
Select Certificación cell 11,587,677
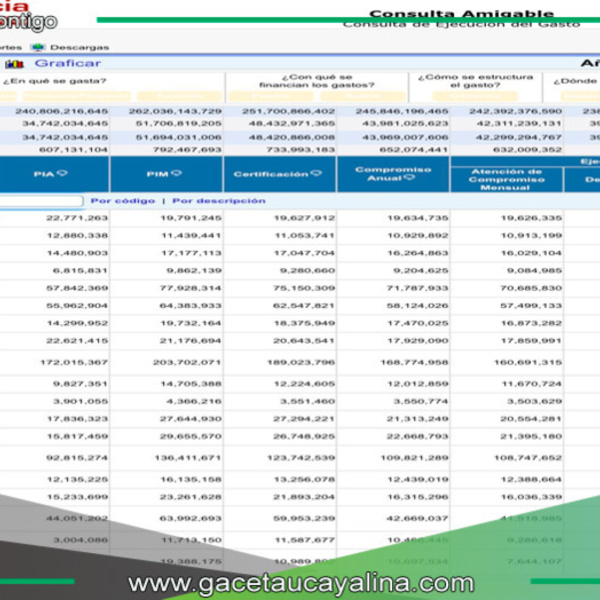305,540
